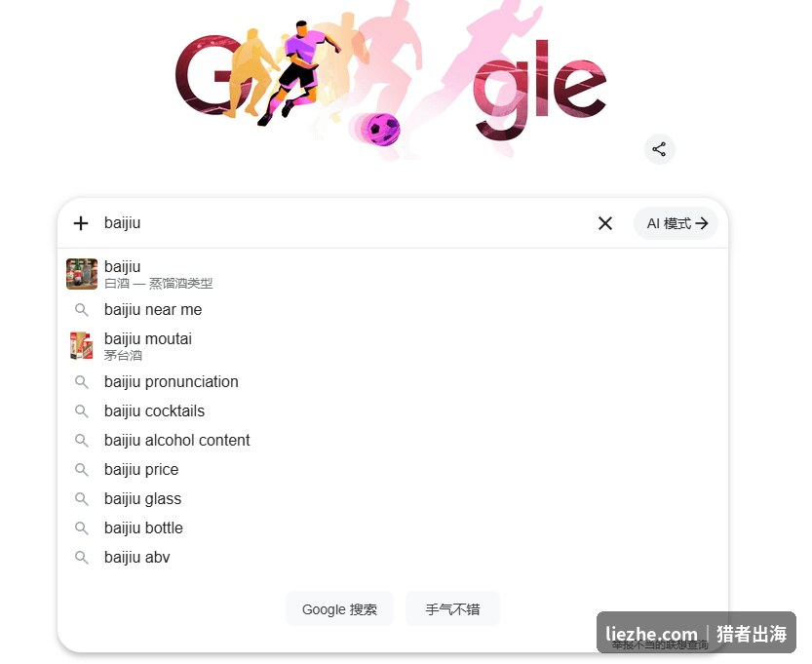Click the 手气不错 button

click(452, 609)
